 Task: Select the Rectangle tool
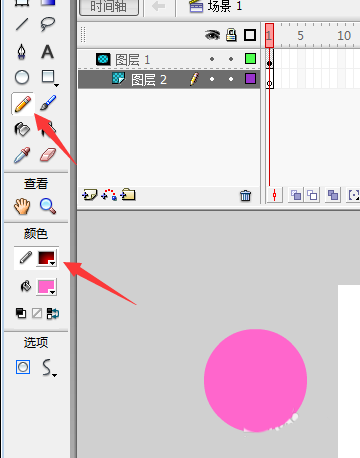tap(48, 76)
